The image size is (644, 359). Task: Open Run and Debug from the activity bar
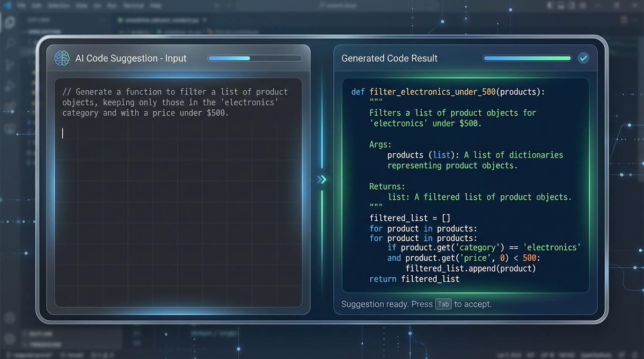coord(10,86)
